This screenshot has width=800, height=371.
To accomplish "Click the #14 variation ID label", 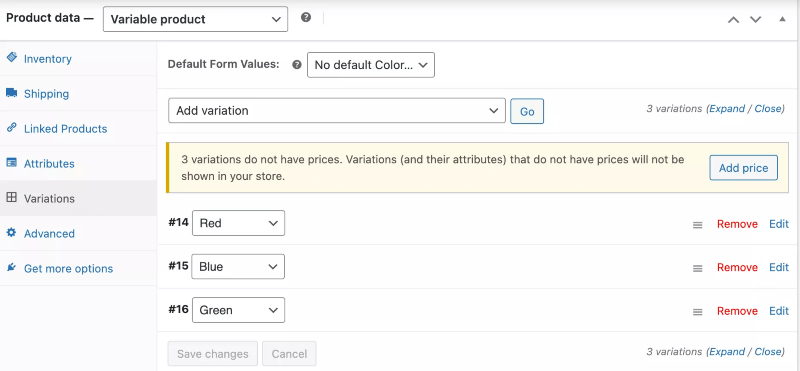I will (179, 222).
